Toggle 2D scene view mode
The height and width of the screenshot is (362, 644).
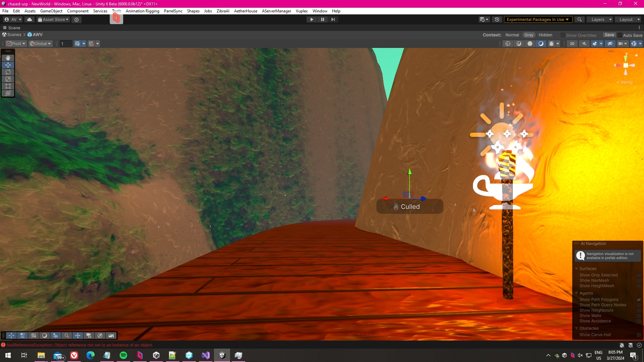pos(572,44)
